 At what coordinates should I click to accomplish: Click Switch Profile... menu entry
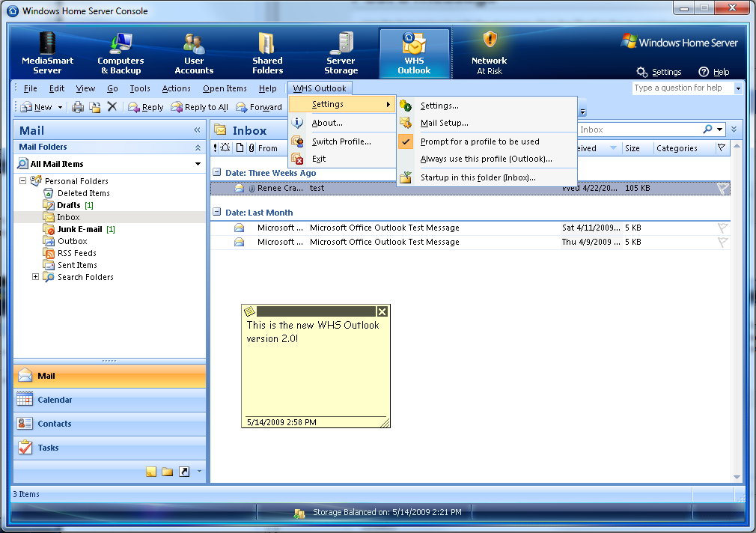click(x=342, y=141)
